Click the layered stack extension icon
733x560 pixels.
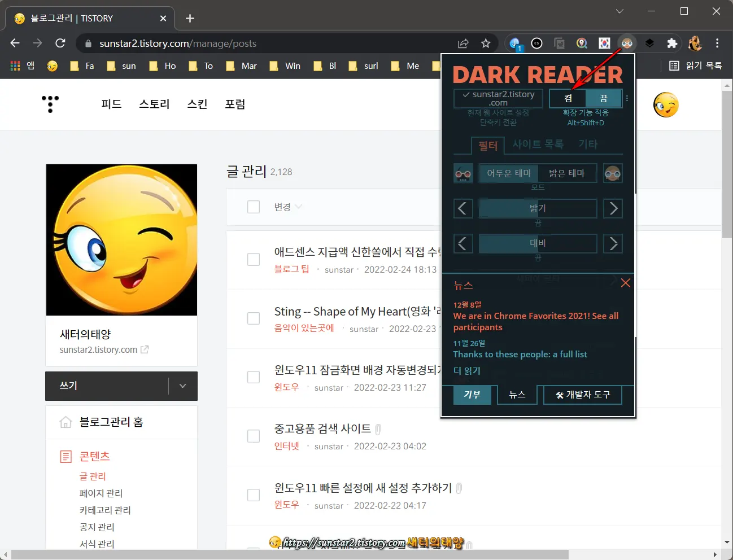[649, 43]
